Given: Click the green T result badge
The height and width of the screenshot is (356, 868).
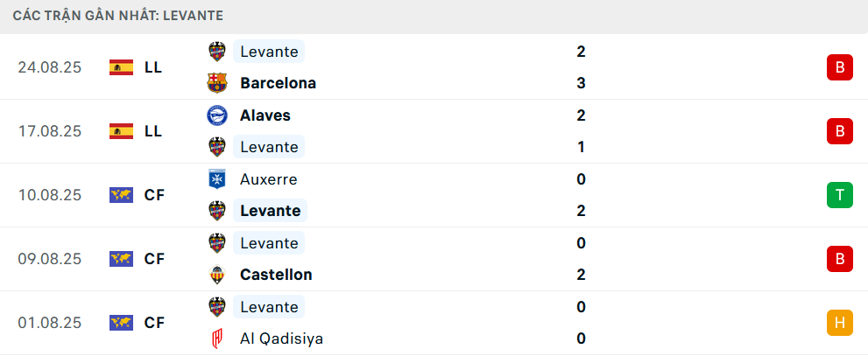Looking at the screenshot, I should (x=839, y=195).
